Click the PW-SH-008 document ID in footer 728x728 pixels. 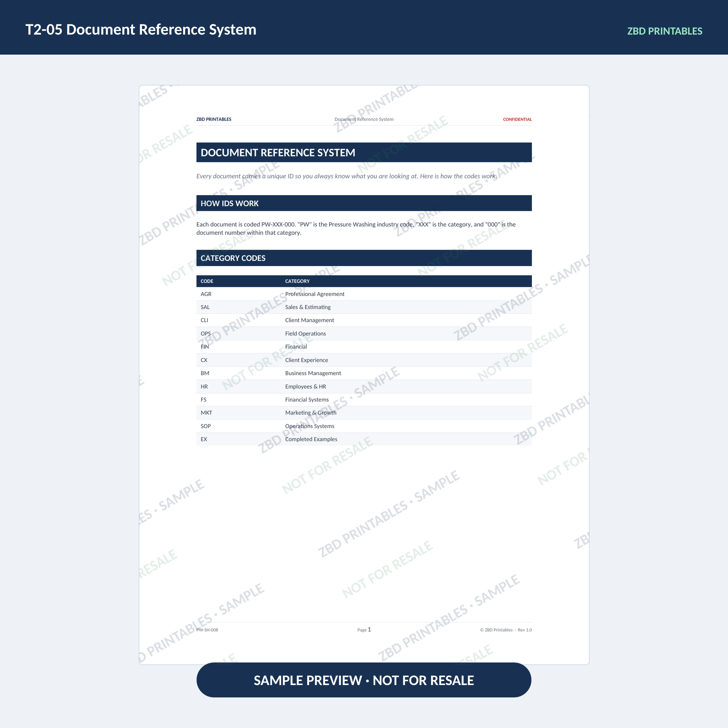[207, 630]
